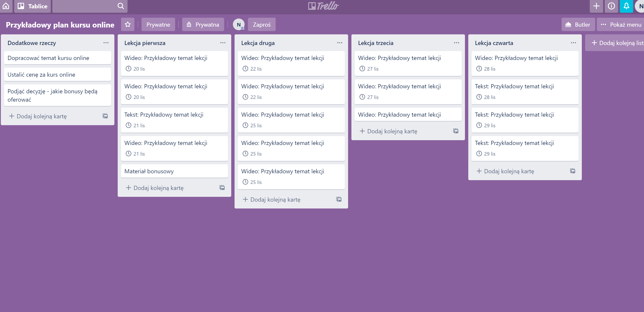This screenshot has height=312, width=644.
Task: Change visibility with Prywatna lock button
Action: point(203,24)
